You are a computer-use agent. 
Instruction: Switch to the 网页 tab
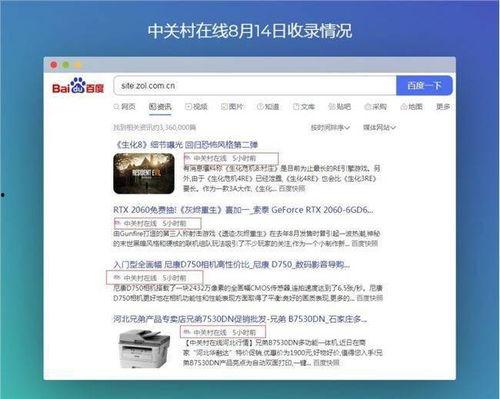point(125,107)
